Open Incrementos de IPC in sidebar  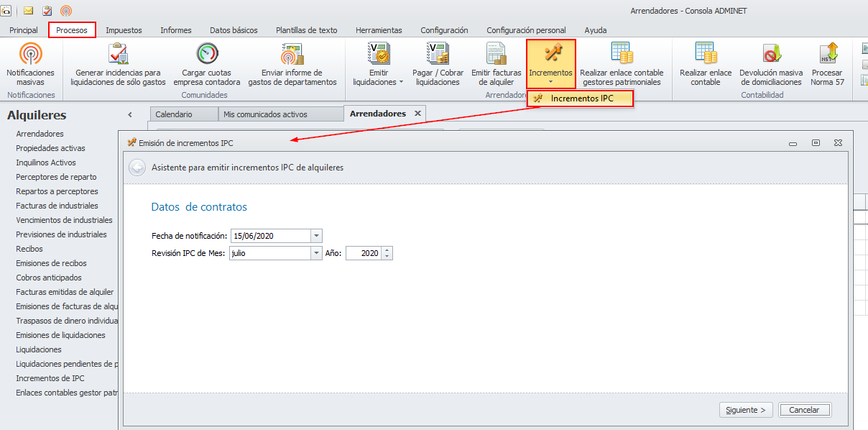click(50, 378)
